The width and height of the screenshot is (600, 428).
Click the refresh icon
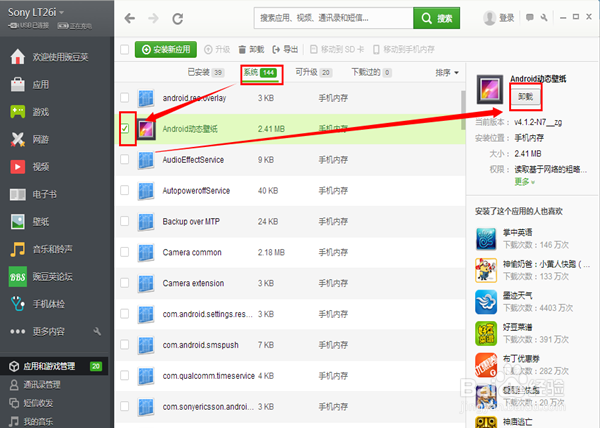tap(178, 18)
